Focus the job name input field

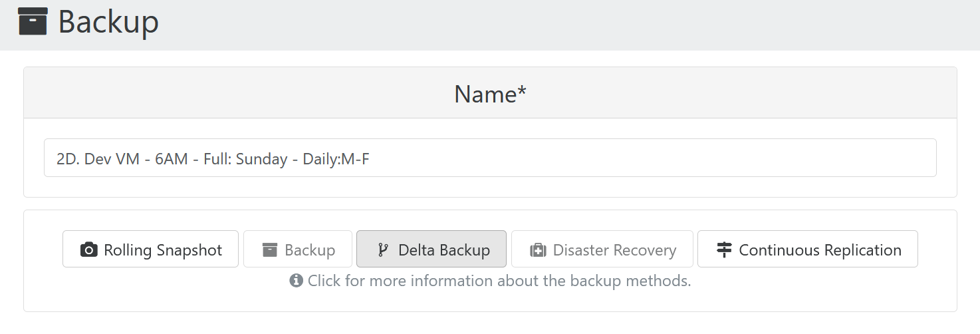pyautogui.click(x=490, y=158)
